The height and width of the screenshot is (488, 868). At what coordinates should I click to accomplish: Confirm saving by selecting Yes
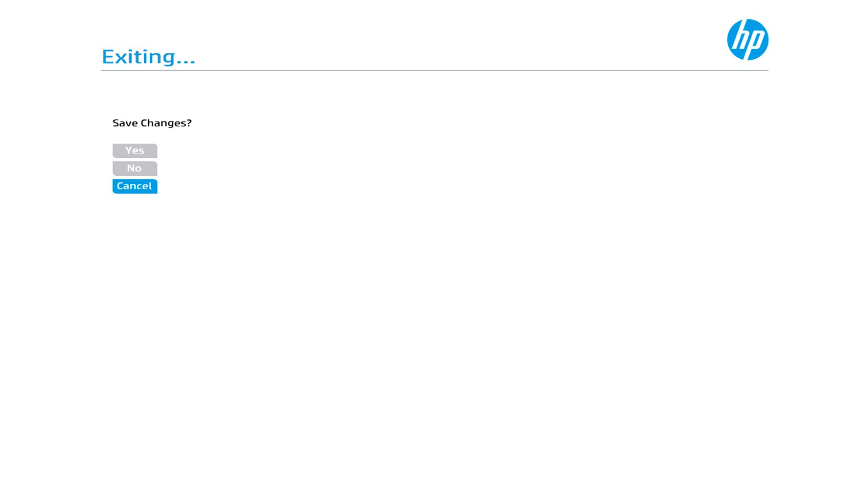[x=135, y=150]
